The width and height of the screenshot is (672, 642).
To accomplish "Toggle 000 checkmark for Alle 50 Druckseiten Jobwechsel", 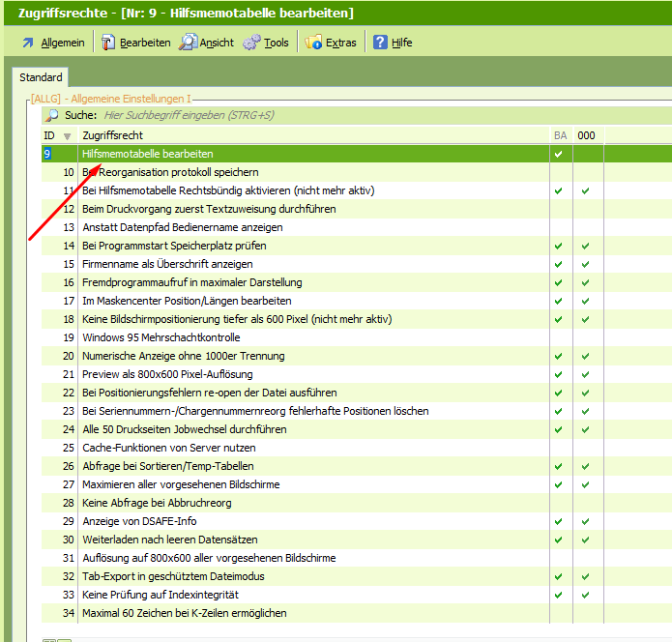I will point(585,430).
